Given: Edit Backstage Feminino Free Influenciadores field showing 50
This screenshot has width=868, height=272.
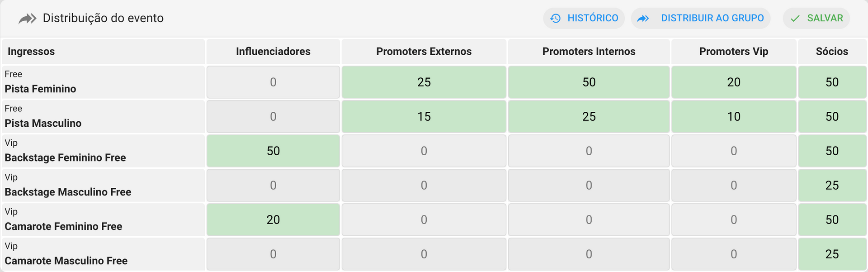Looking at the screenshot, I should 273,151.
